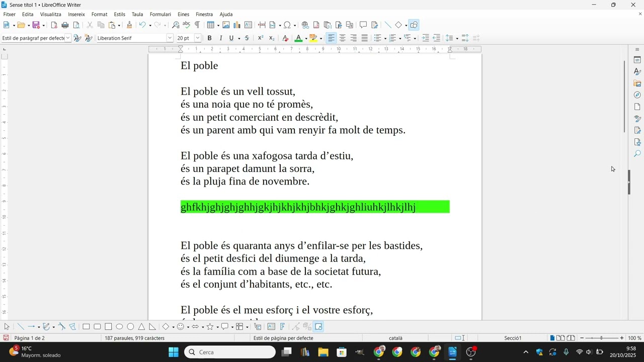Click 'Estil de pàgina per defecte' status field
Viewport: 644px width, 362px height.
(283, 338)
